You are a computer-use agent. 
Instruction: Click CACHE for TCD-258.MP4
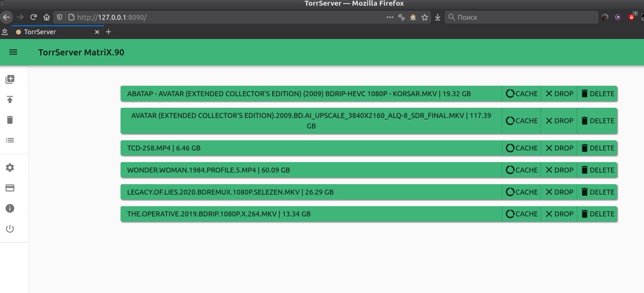(x=521, y=148)
